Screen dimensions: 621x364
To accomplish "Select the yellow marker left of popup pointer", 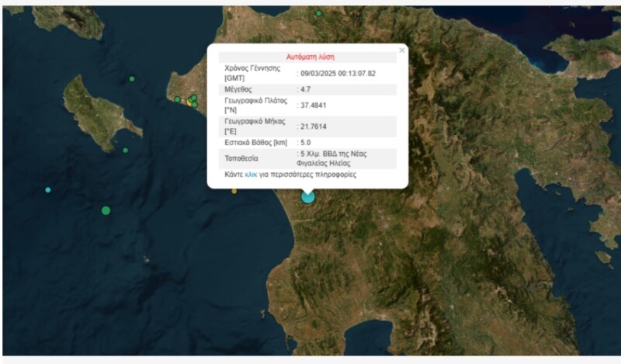I will click(x=234, y=191).
